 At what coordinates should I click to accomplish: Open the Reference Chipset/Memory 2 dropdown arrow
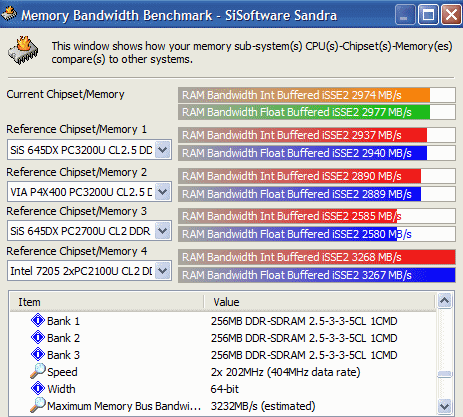coord(163,192)
